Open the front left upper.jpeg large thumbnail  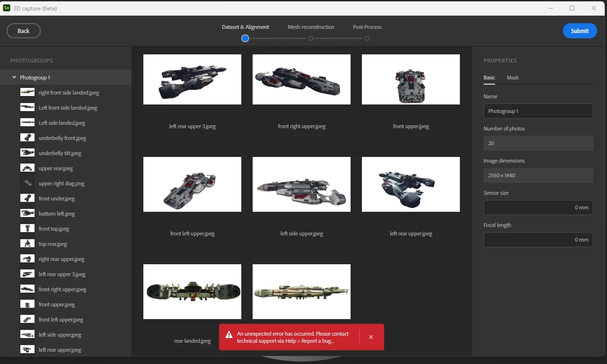tap(192, 184)
